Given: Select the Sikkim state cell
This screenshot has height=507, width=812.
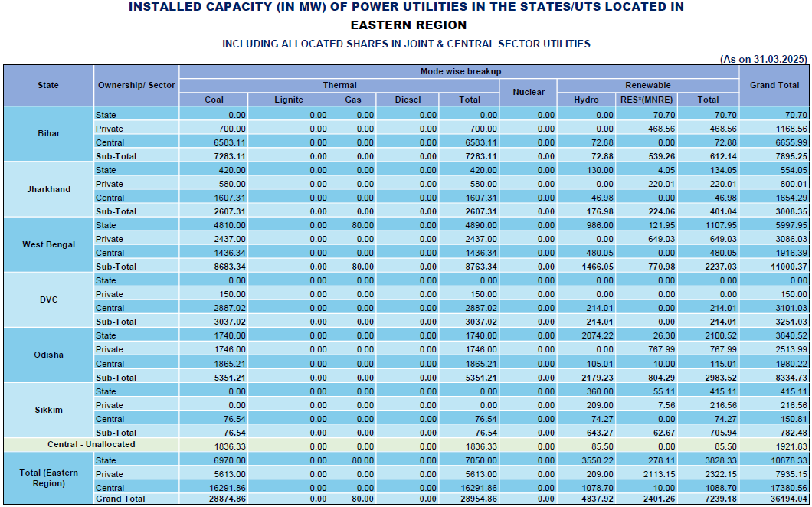Looking at the screenshot, I should coord(48,411).
